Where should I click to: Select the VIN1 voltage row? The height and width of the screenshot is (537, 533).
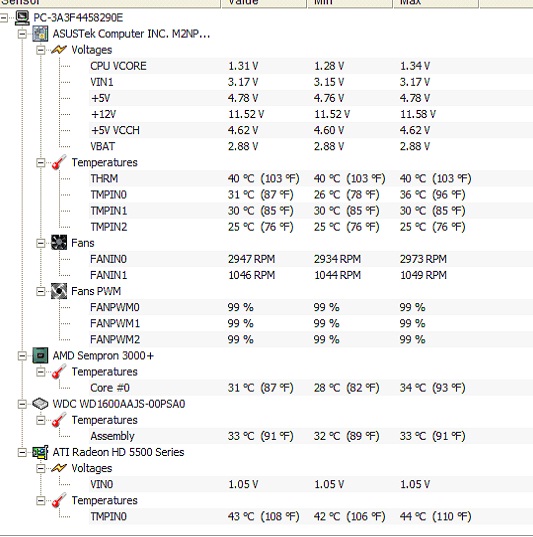coord(311,82)
